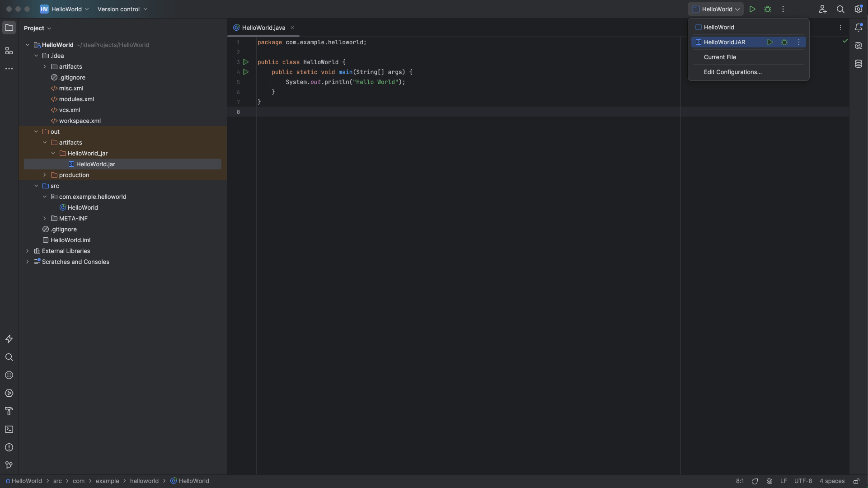The height and width of the screenshot is (488, 868).
Task: Open the Build hammer tool window
Action: click(x=9, y=411)
